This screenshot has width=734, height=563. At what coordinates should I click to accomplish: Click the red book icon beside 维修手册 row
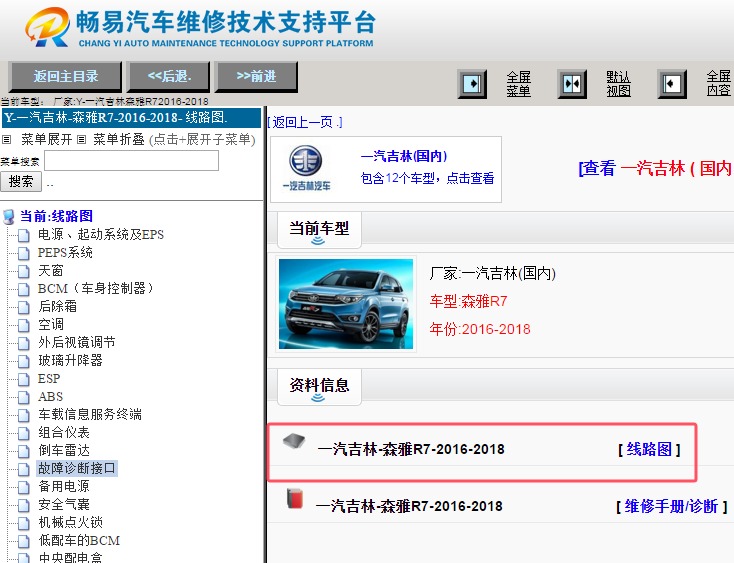295,499
